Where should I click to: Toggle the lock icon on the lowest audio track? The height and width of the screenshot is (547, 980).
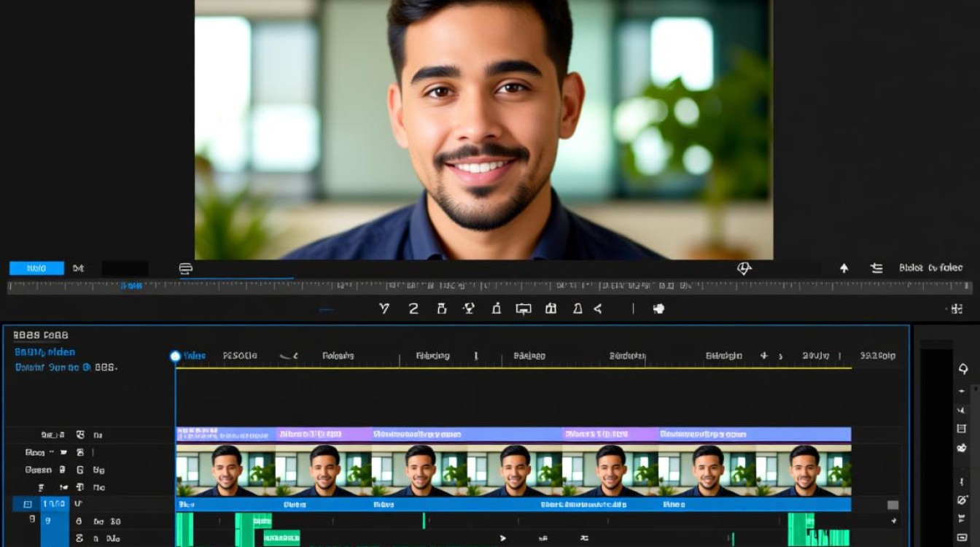point(79,538)
